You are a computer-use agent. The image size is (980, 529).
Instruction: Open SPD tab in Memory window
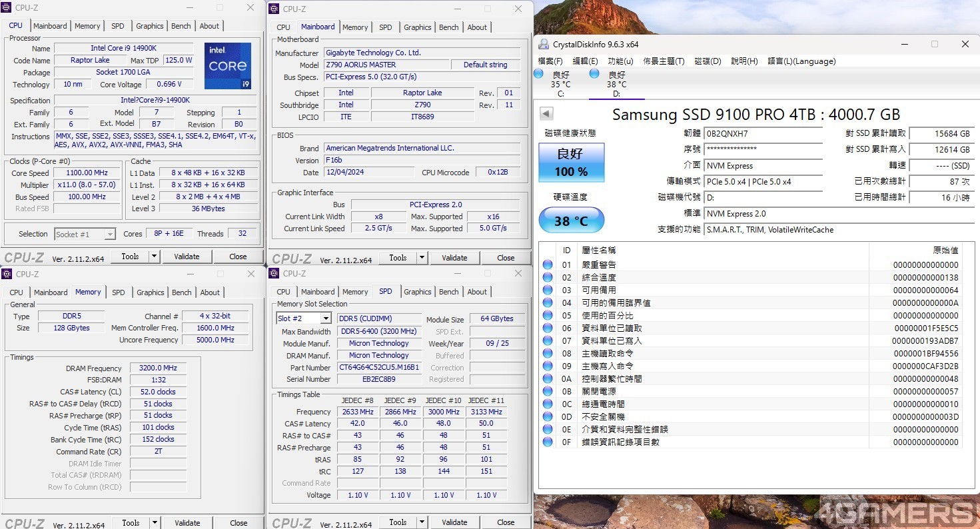point(119,292)
